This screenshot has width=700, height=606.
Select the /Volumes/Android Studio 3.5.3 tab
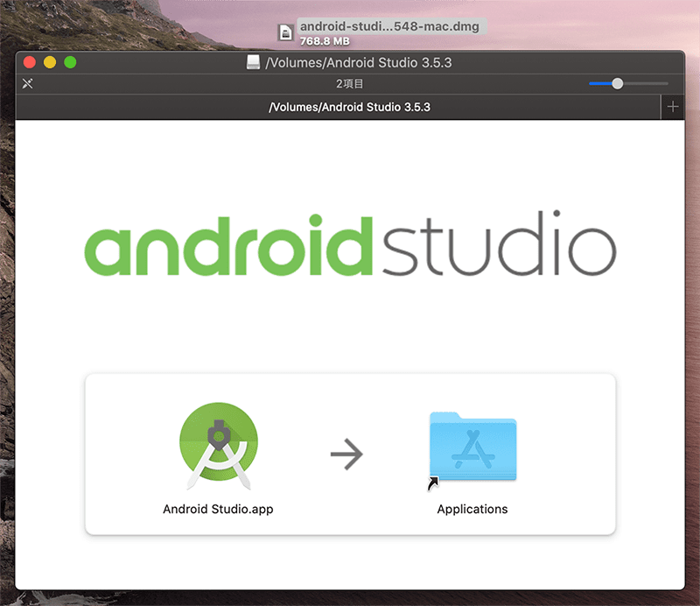[x=338, y=107]
